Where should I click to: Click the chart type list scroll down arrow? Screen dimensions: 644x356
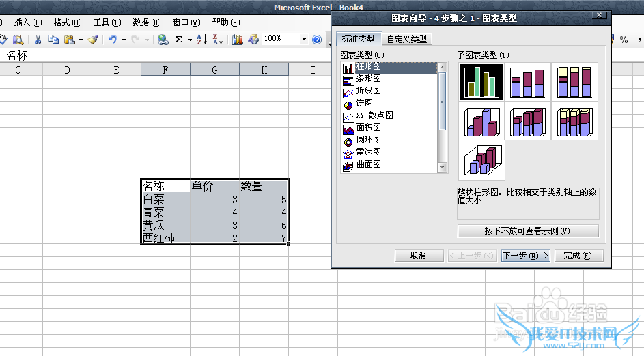point(442,167)
